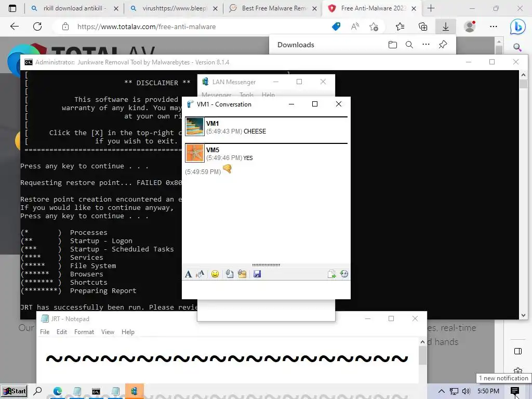
Task: Open downloads folder in Downloads panel
Action: point(393,45)
